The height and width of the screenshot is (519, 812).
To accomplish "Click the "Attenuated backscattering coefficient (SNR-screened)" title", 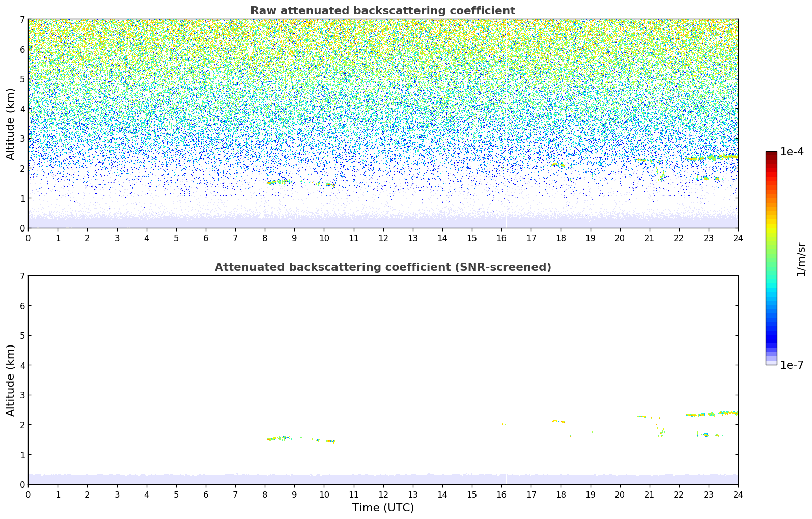I will click(x=382, y=267).
